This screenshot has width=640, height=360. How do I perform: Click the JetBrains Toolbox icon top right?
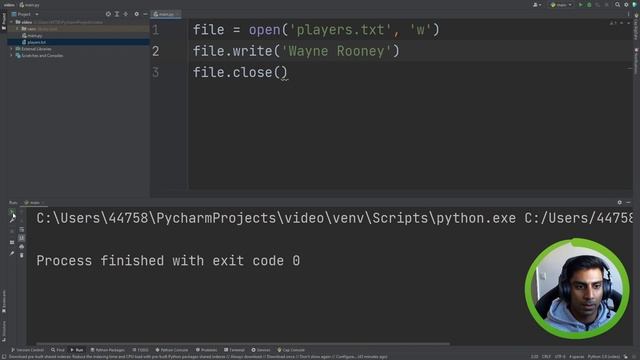(x=635, y=5)
